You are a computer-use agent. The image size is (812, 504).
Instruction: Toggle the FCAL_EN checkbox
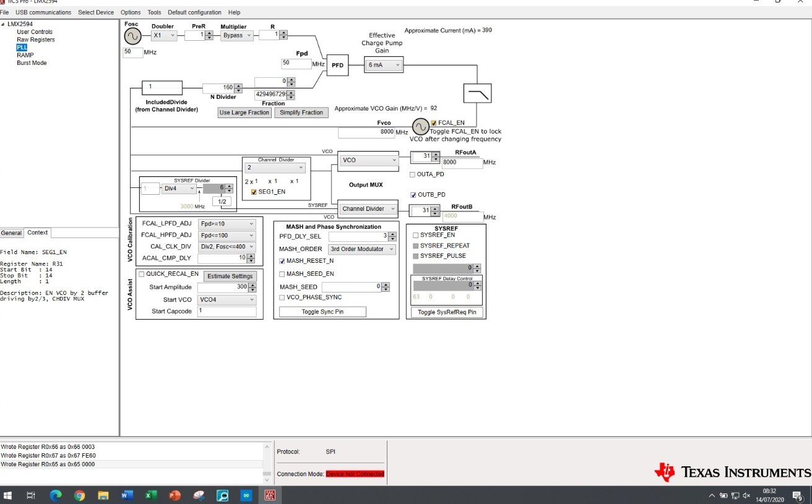[434, 122]
